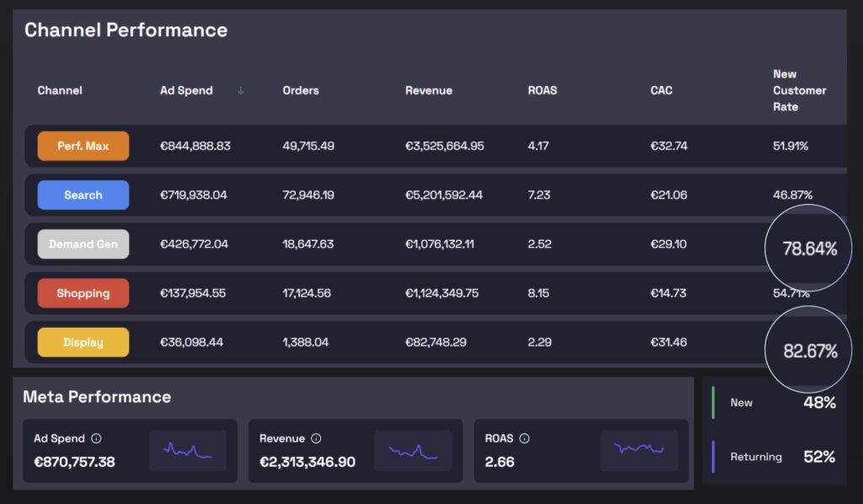This screenshot has height=504, width=863.
Task: Click the Channel Performance heading
Action: pos(126,30)
